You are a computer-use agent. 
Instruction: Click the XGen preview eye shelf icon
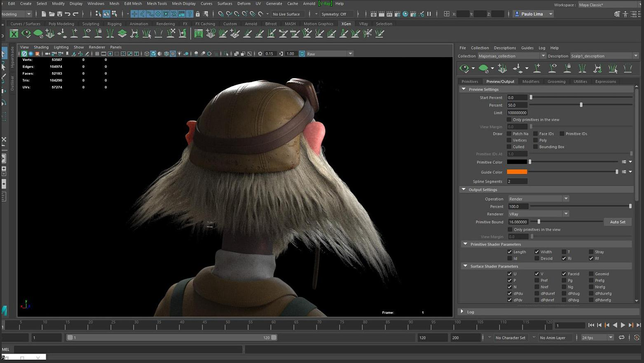[26, 33]
